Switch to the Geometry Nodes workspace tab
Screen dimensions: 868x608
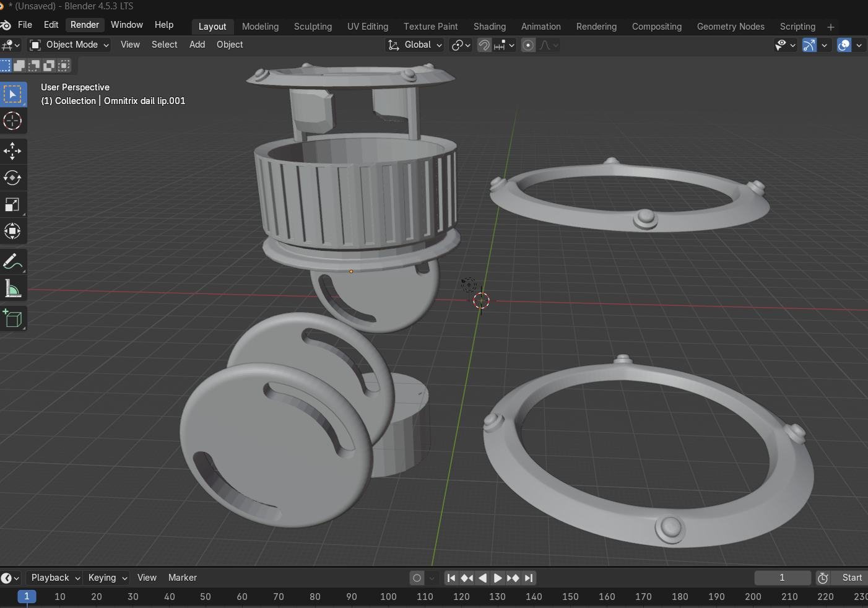tap(731, 27)
